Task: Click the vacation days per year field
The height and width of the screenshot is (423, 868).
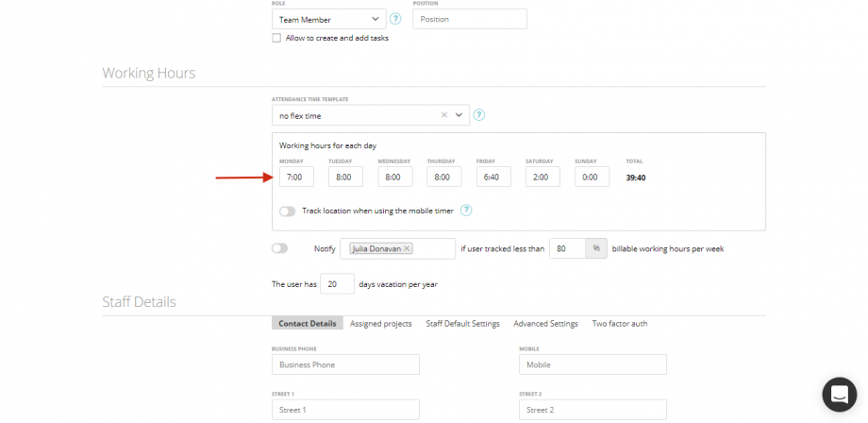Action: 337,284
